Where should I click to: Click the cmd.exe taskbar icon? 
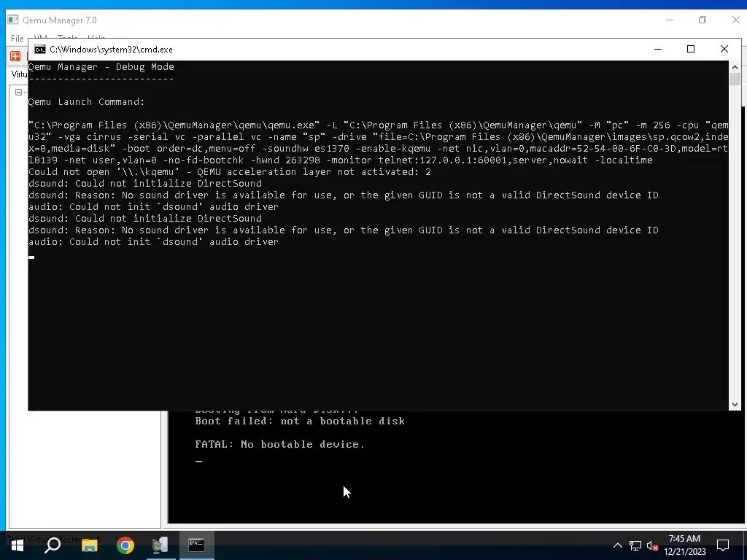(x=196, y=545)
